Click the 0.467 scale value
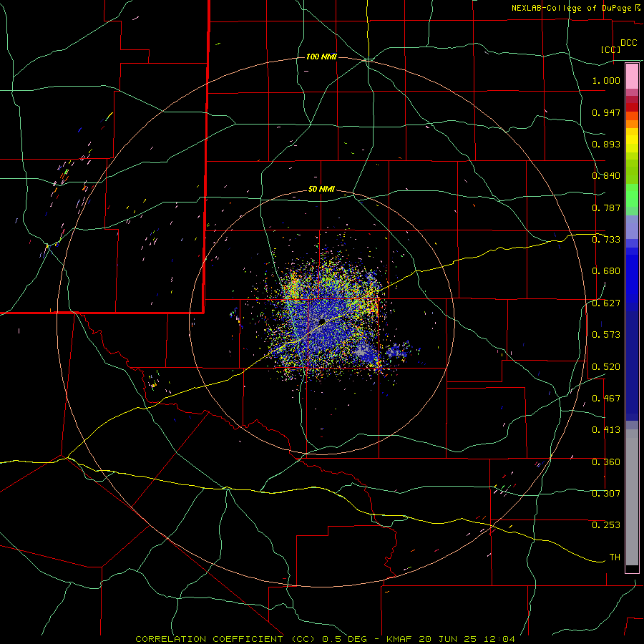The height and width of the screenshot is (644, 644). coord(606,399)
